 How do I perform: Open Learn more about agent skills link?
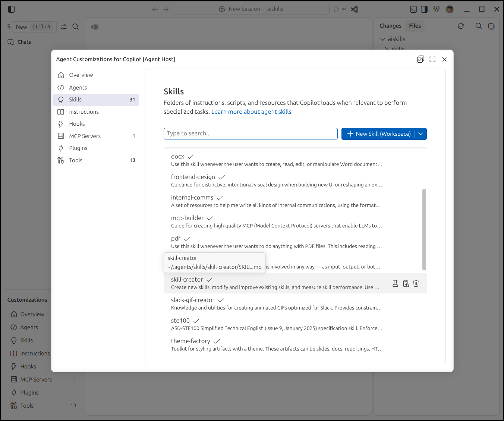tap(251, 112)
